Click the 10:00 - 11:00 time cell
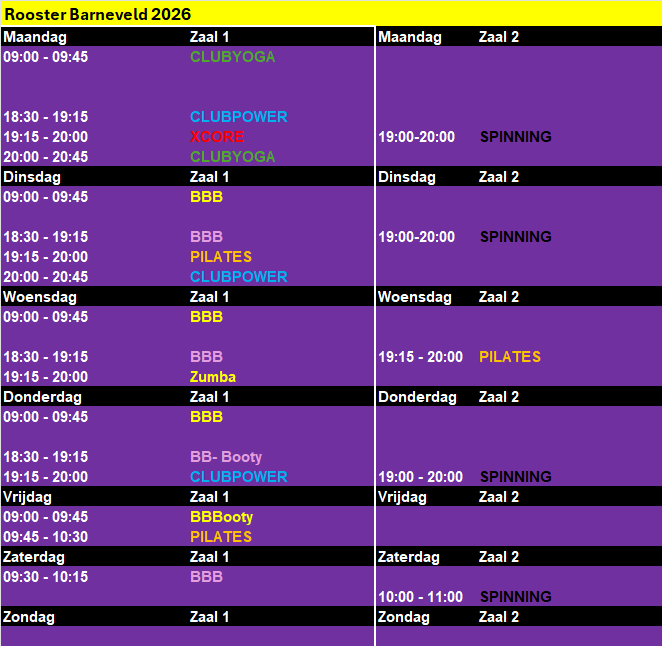This screenshot has height=646, width=662. pos(420,597)
